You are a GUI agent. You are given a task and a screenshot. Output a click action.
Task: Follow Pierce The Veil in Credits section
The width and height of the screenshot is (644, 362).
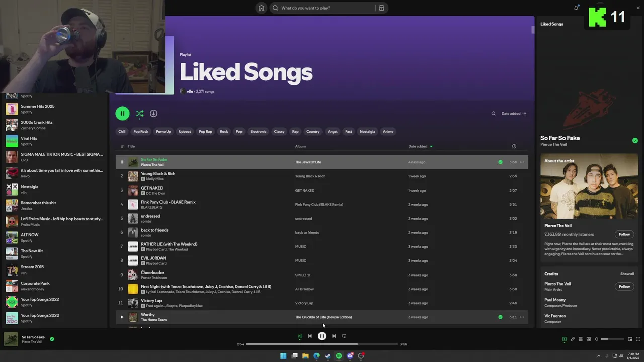624,286
